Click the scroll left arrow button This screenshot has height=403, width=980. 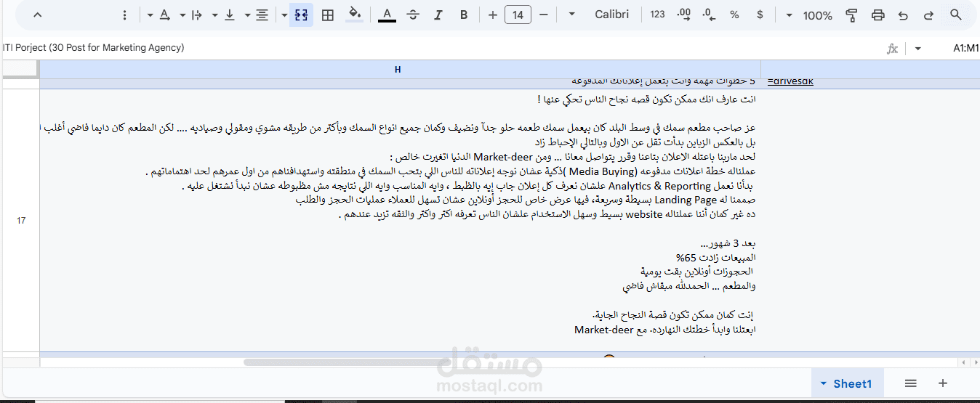point(964,362)
